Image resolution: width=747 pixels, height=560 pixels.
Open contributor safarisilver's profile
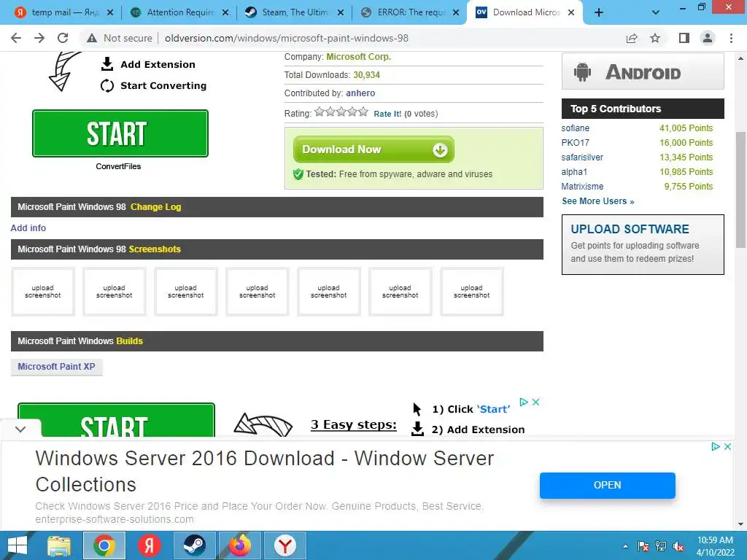point(582,157)
